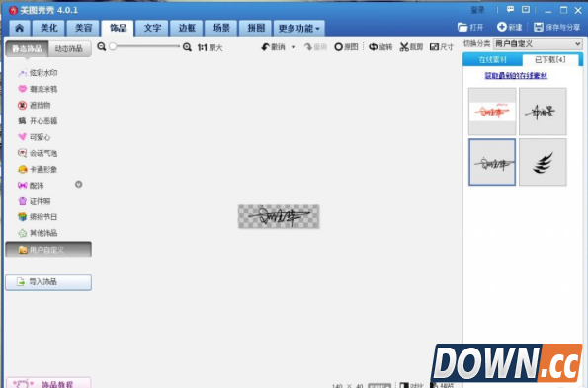Select the highlighted black signature thumbnail
Screen dimensions: 588x388
click(x=492, y=162)
